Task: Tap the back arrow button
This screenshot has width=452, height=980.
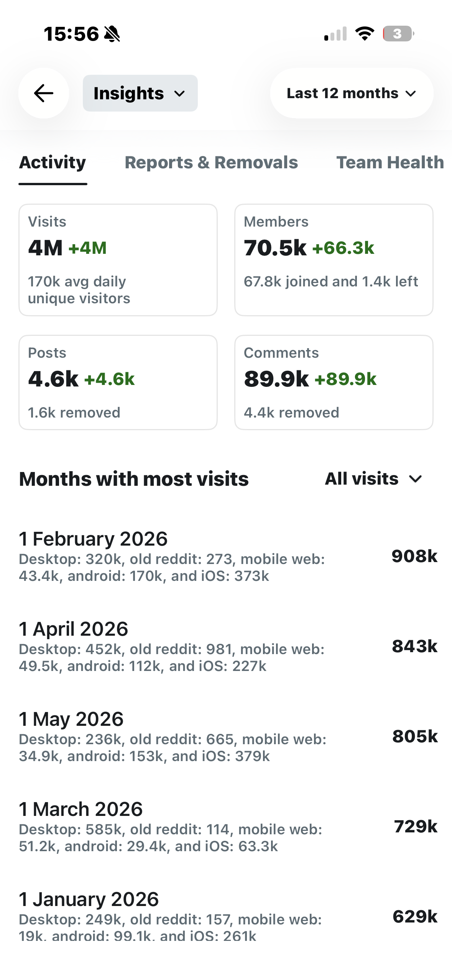Action: [x=44, y=93]
